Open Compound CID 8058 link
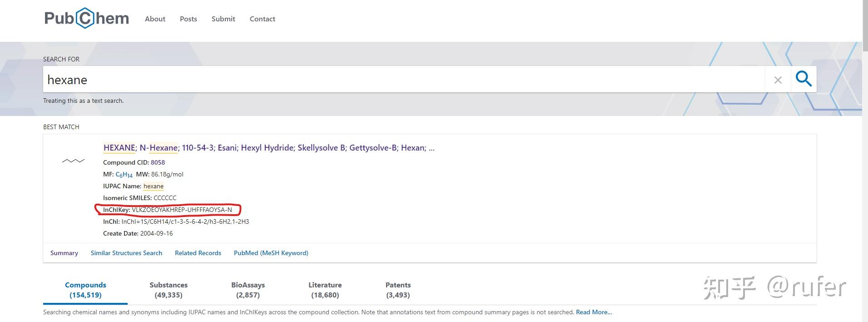This screenshot has width=868, height=322. pos(158,162)
